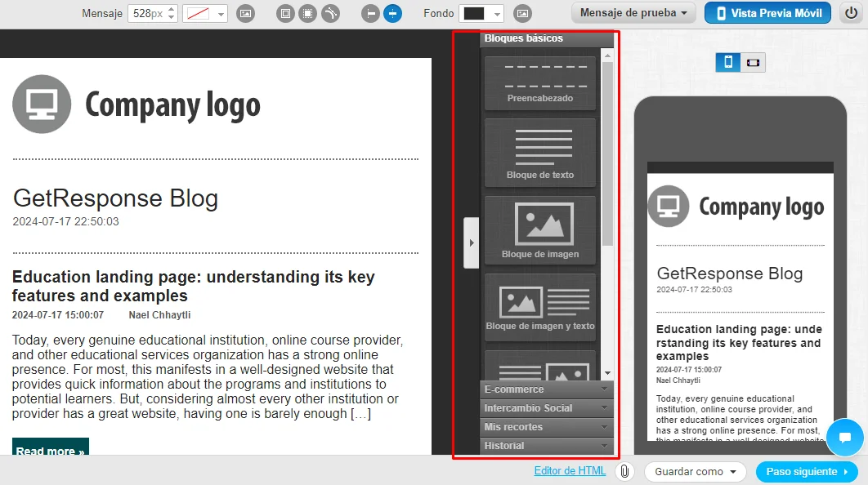Click scroll up arrow in blocks panel

point(608,56)
